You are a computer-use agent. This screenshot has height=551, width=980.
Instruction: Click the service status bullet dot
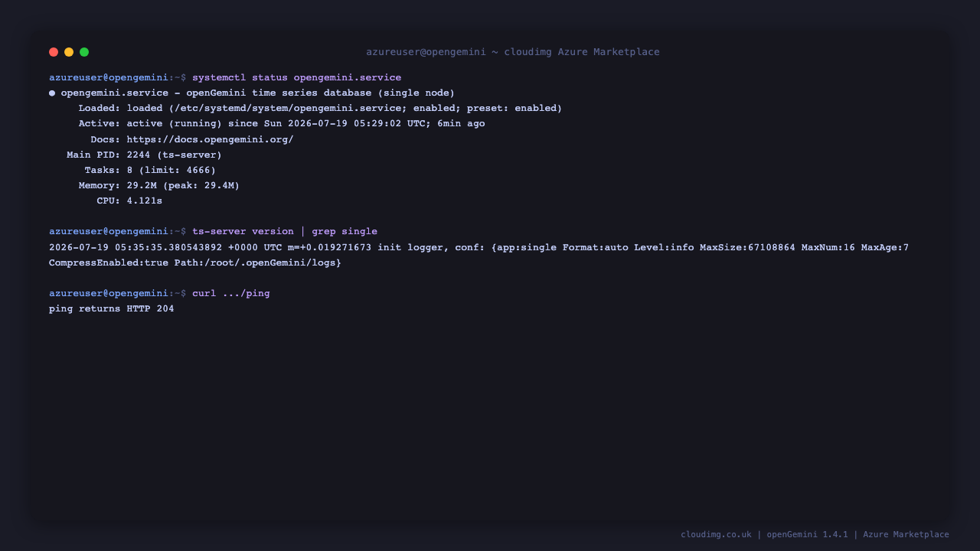52,93
